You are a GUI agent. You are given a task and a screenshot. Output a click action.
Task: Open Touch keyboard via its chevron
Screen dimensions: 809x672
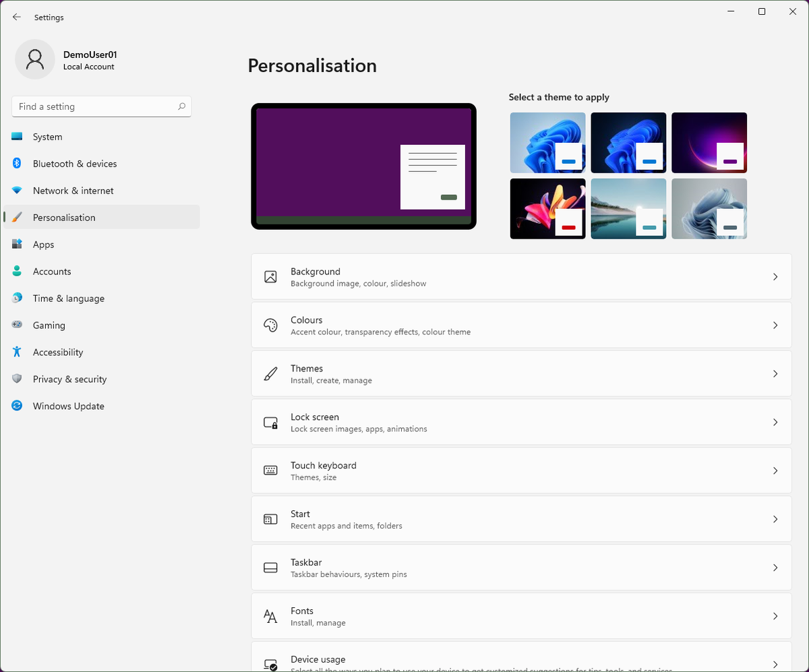[x=775, y=470]
